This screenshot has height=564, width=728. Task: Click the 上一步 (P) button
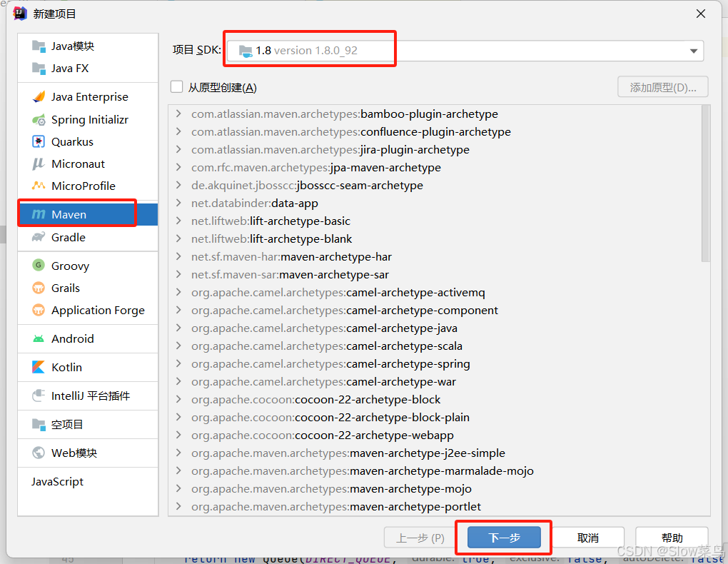(x=420, y=538)
